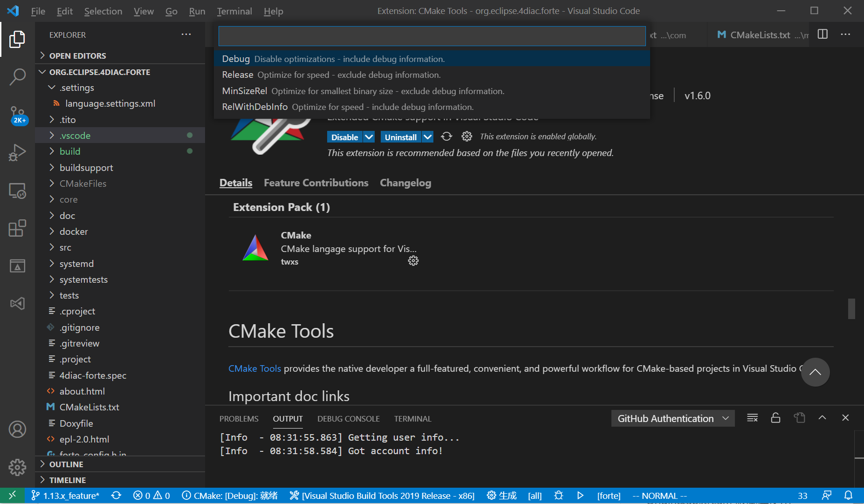Open the CMake extension's gear settings
Image resolution: width=864 pixels, height=504 pixels.
(x=413, y=260)
